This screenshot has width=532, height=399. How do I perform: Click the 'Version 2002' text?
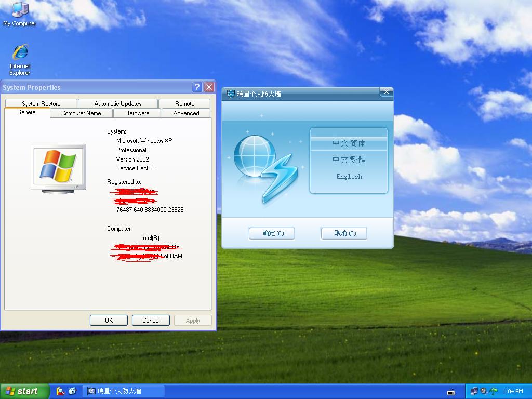[132, 159]
